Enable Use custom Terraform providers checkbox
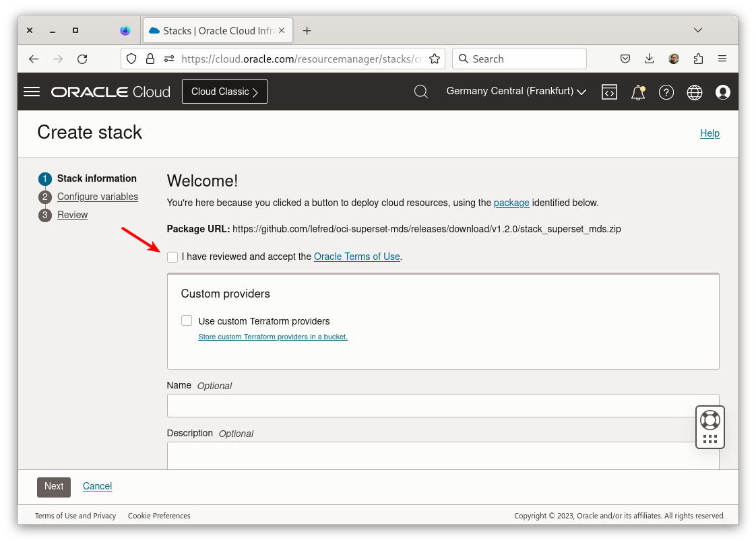The height and width of the screenshot is (544, 756). (187, 321)
